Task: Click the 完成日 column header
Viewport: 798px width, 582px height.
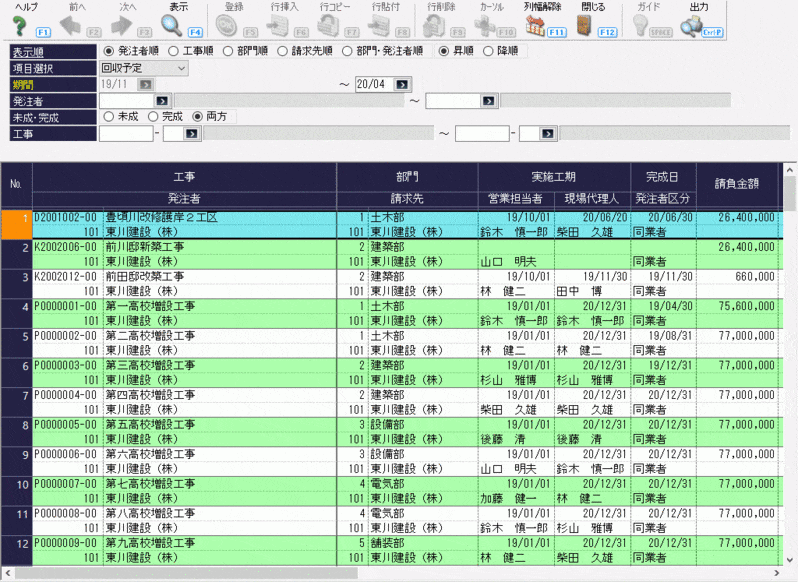Action: (663, 177)
